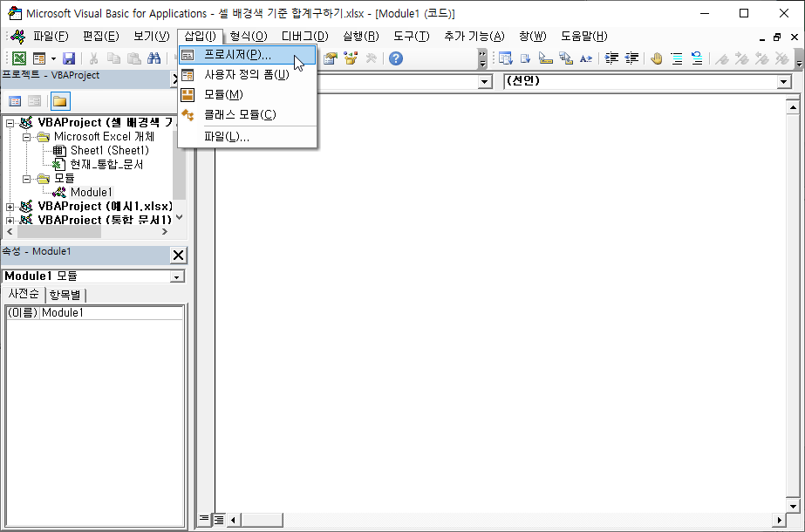
Task: Click the Find (binoculars) toolbar icon
Action: coord(154,58)
